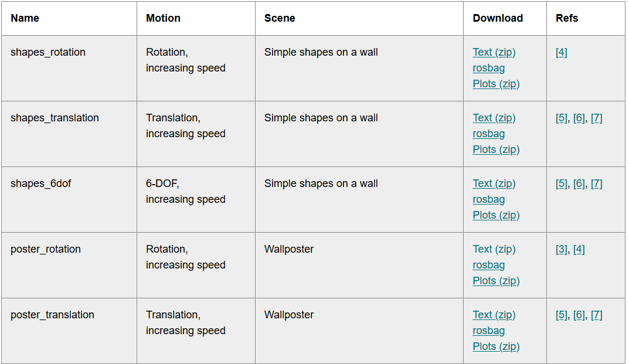This screenshot has height=364, width=629.
Task: Download Plots (zip) for shapes_6dof
Action: coord(496,215)
